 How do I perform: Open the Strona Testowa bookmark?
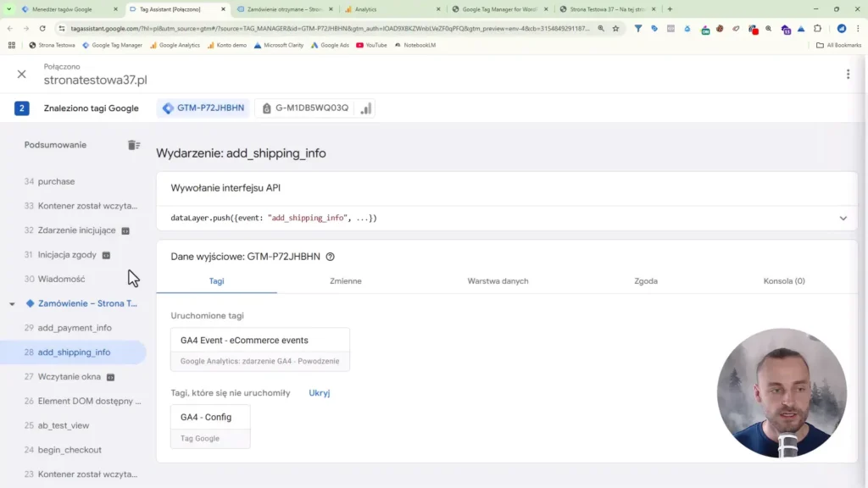[x=52, y=45]
